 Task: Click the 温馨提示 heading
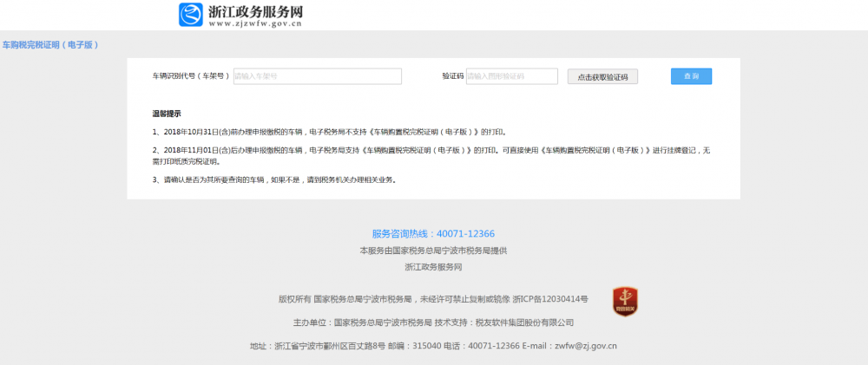(x=167, y=114)
